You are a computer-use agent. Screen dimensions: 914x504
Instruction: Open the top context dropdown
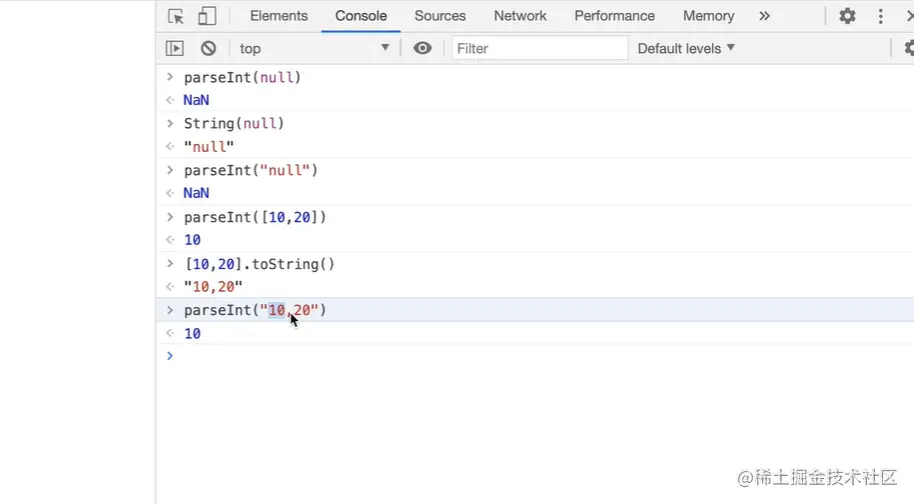tap(314, 48)
